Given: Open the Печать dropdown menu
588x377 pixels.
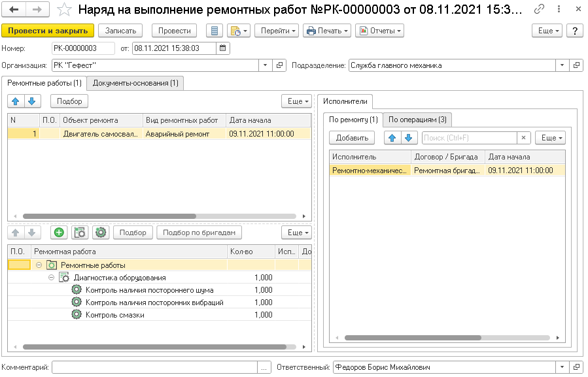Looking at the screenshot, I should 327,31.
